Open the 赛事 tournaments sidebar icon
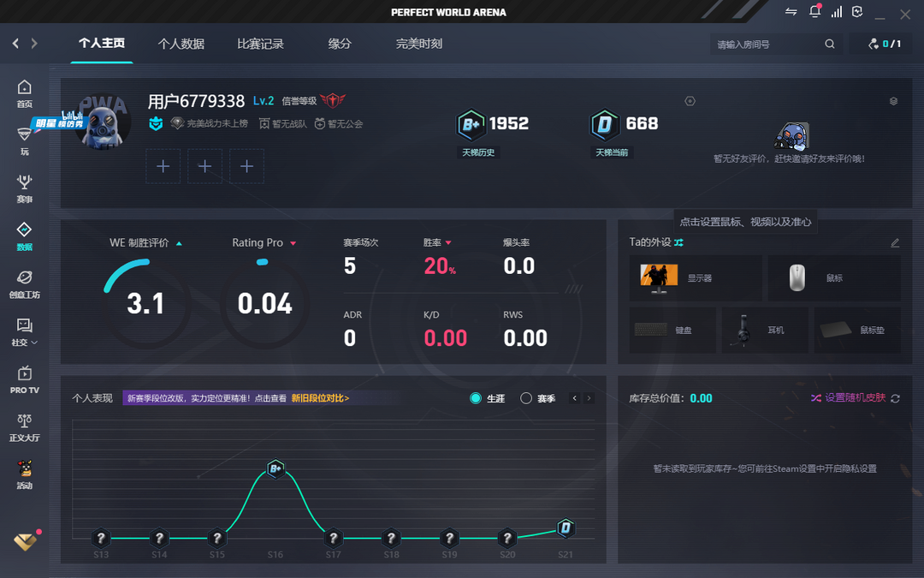Viewport: 924px width, 578px height. pos(24,189)
